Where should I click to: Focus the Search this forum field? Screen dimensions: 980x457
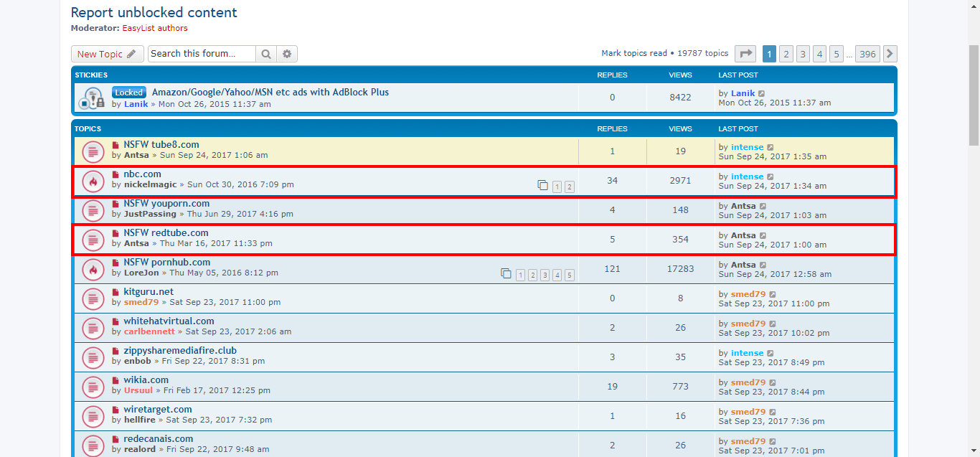click(202, 54)
